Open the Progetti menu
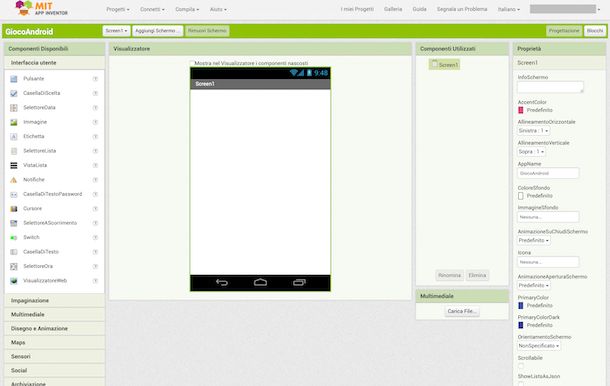 (x=118, y=9)
